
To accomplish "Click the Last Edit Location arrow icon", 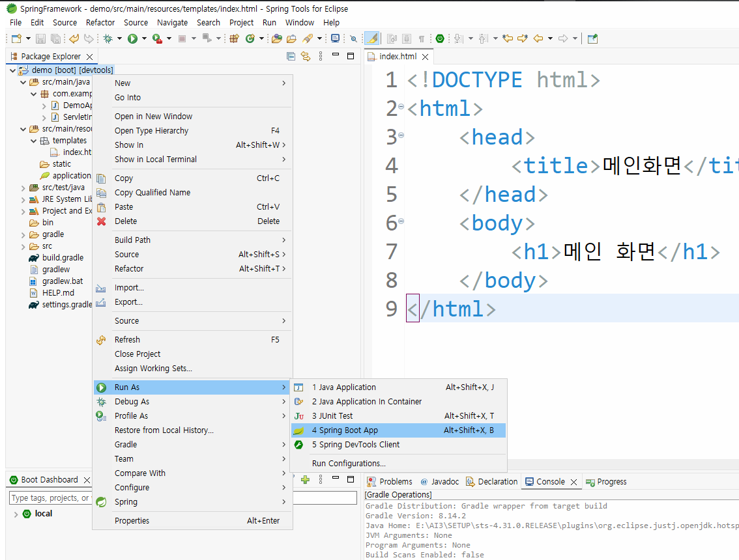I will (508, 38).
